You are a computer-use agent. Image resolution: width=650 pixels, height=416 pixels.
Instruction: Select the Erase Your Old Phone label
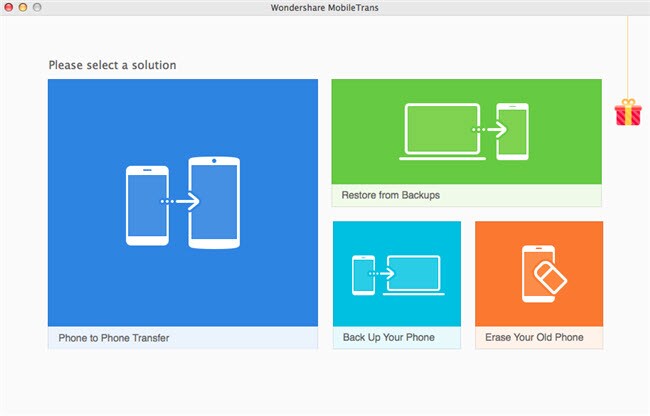pos(534,337)
